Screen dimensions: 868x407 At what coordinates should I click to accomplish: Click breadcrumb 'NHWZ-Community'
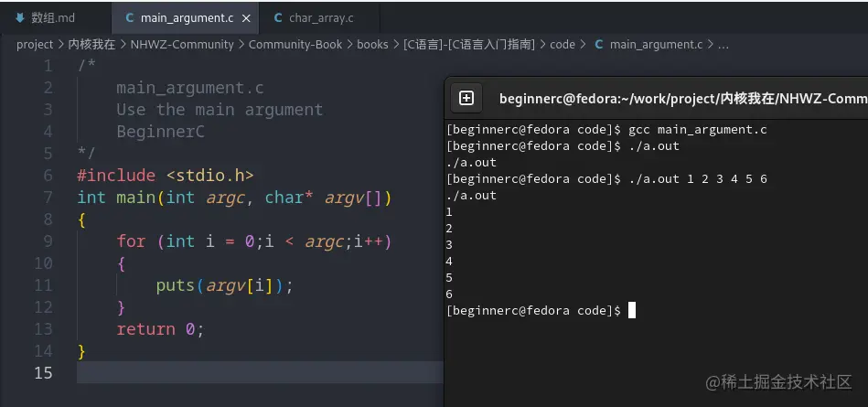pyautogui.click(x=182, y=44)
